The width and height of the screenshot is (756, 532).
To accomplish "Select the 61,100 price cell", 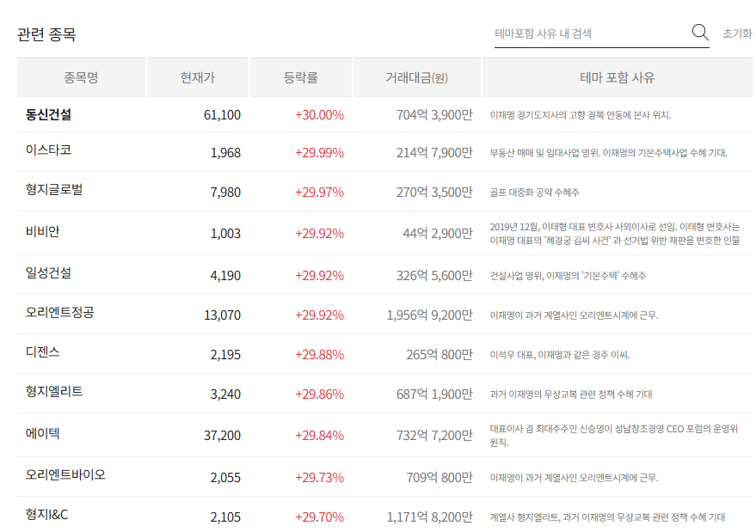I will click(x=222, y=115).
